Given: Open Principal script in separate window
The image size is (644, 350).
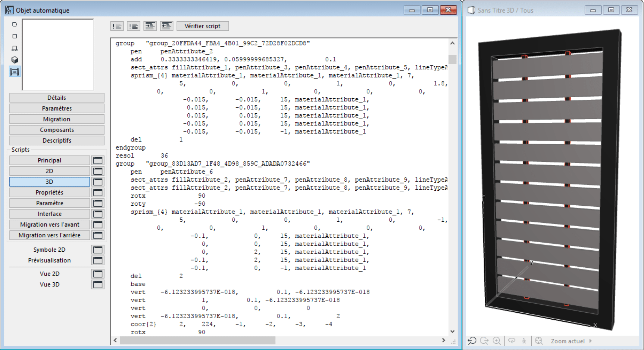Looking at the screenshot, I should click(98, 160).
